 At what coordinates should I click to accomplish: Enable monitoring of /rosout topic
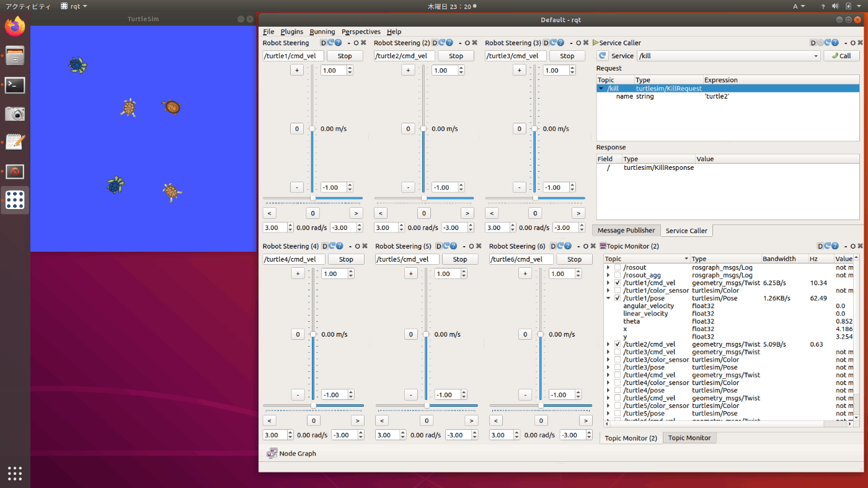click(618, 267)
